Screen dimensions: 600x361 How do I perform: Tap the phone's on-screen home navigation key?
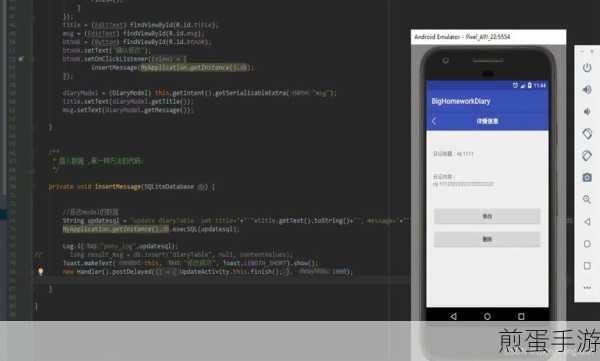point(487,316)
